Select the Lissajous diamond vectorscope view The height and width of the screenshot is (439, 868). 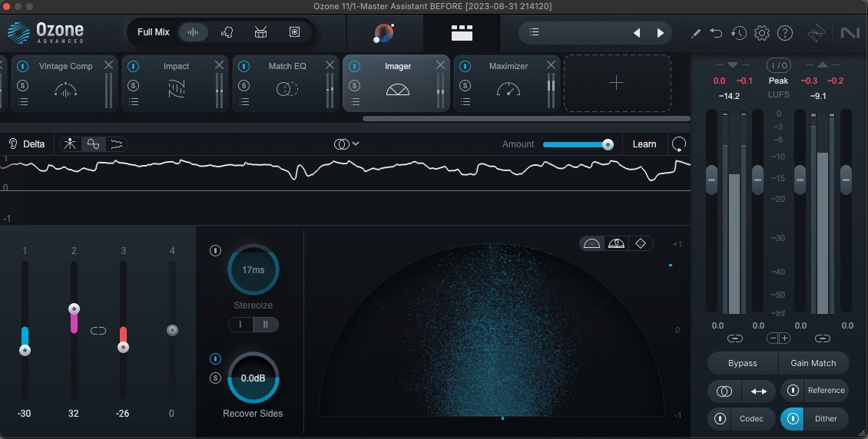(x=641, y=243)
